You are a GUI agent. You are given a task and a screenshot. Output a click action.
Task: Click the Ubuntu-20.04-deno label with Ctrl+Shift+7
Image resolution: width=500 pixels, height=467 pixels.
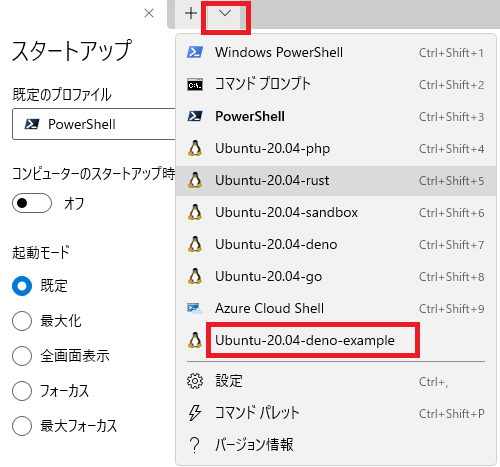click(276, 244)
